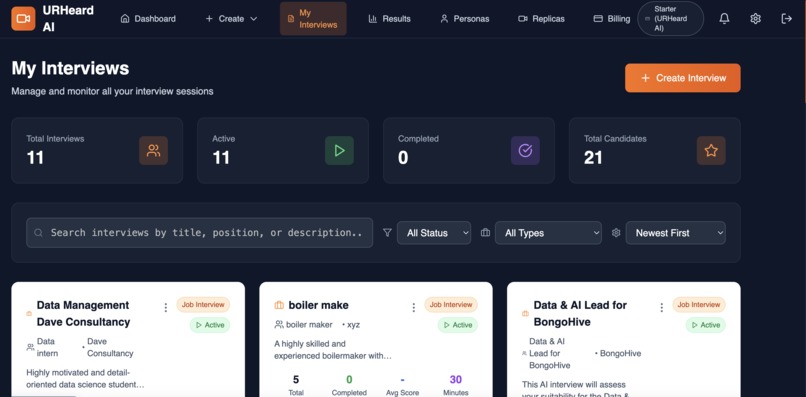Open the All Status dropdown
This screenshot has width=806, height=397.
coord(434,233)
